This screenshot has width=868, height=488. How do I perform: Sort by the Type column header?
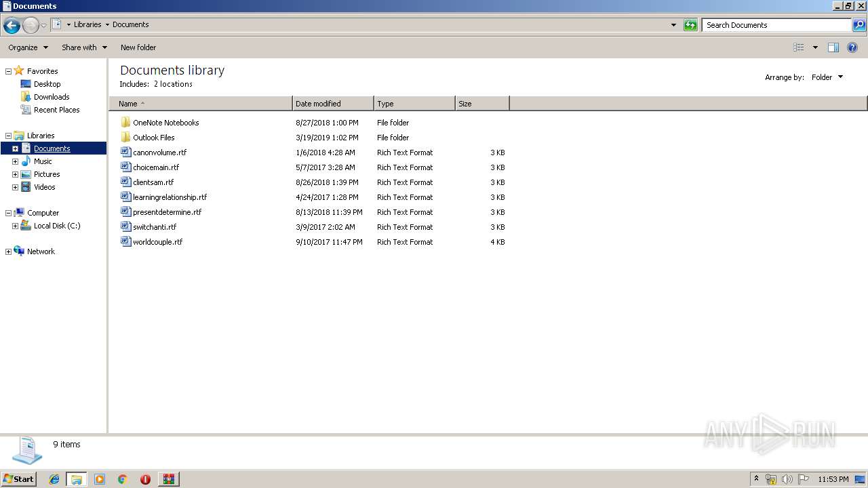[414, 104]
